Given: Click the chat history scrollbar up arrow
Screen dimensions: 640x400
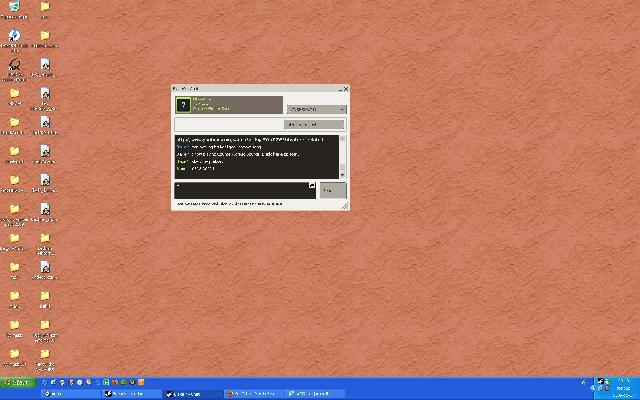Looking at the screenshot, I should [342, 139].
